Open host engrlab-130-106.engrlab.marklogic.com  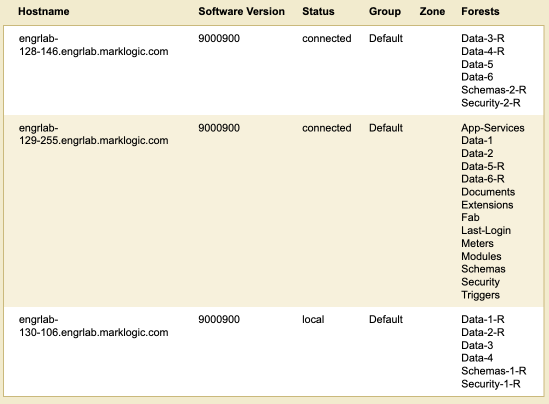click(93, 326)
